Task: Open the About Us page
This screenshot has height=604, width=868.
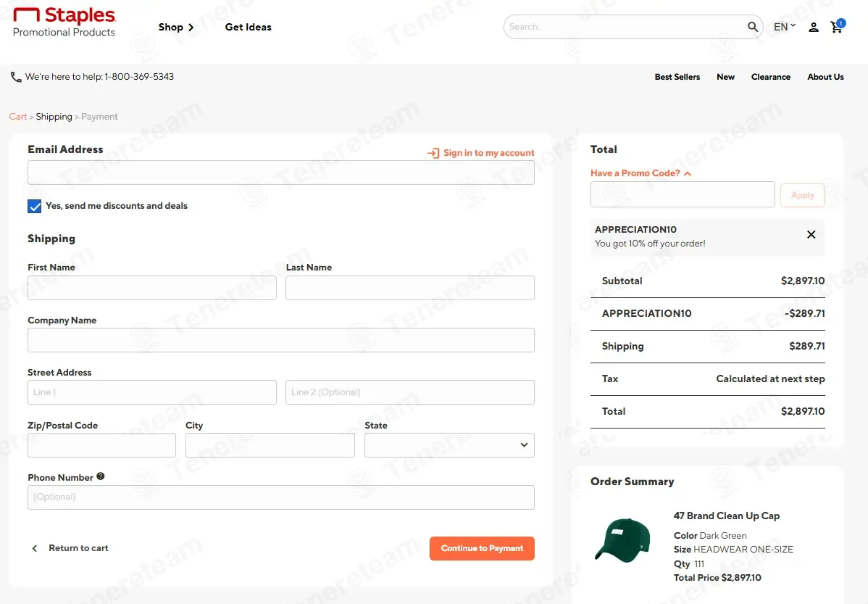Action: [825, 77]
